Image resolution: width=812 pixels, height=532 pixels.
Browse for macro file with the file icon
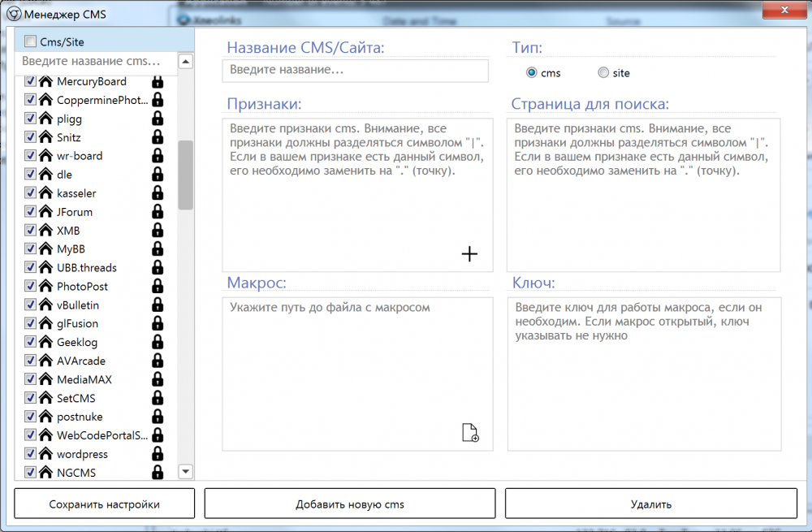pyautogui.click(x=470, y=433)
